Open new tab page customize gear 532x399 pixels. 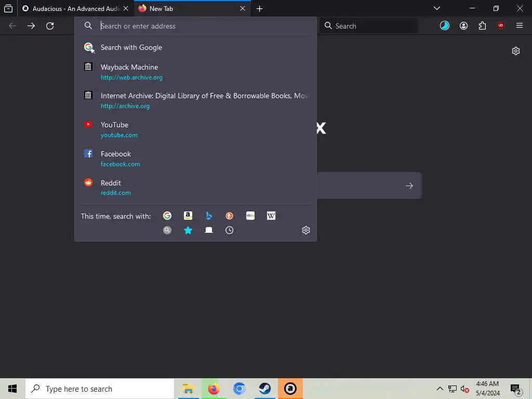516,51
